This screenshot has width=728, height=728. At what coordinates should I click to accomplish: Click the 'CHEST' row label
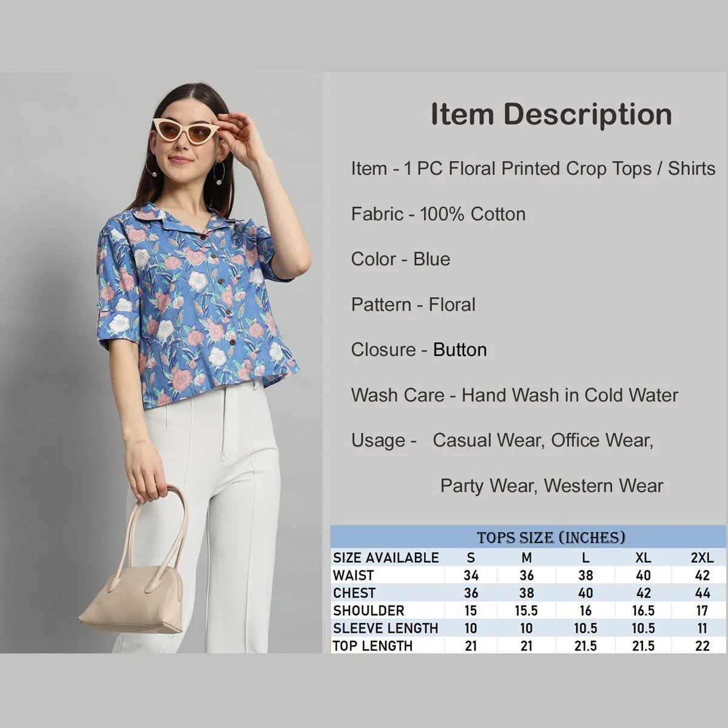coord(354,593)
